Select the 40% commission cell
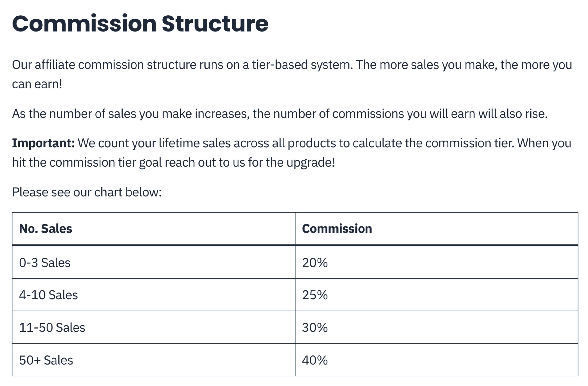Image resolution: width=588 pixels, height=386 pixels. 437,360
